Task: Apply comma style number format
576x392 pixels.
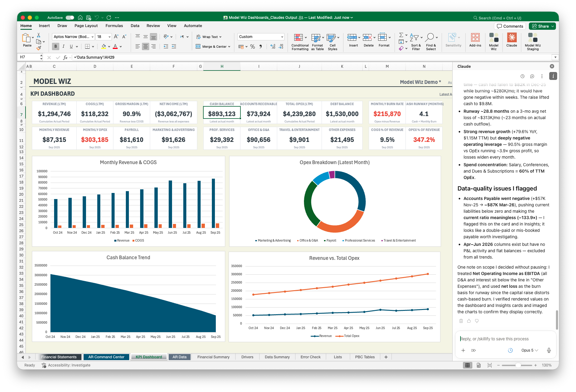Action: pos(260,46)
